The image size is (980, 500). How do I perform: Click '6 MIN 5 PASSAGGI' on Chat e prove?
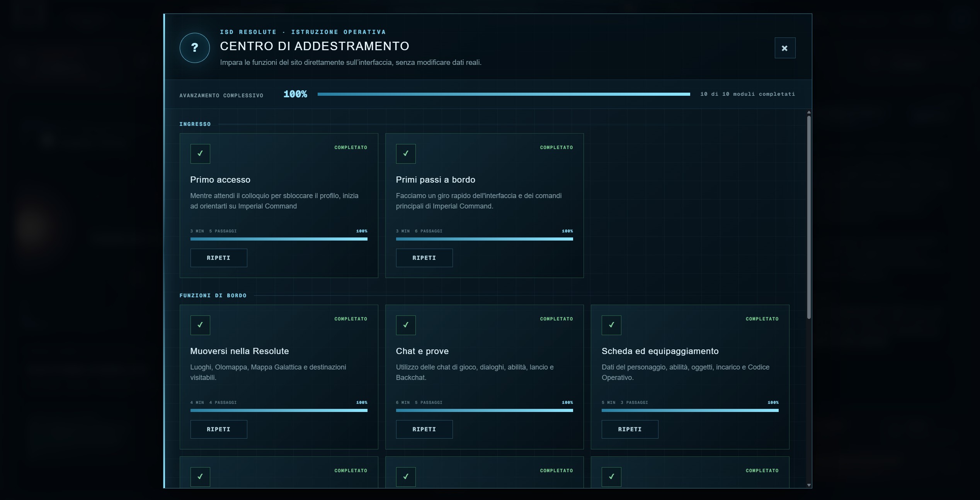[419, 402]
